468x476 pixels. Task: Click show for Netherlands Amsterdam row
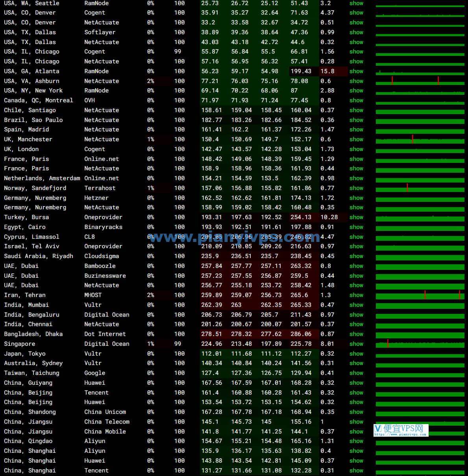(x=356, y=178)
